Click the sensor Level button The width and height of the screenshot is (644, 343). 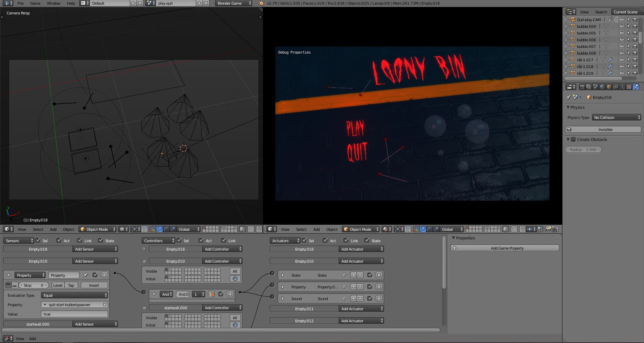point(58,285)
